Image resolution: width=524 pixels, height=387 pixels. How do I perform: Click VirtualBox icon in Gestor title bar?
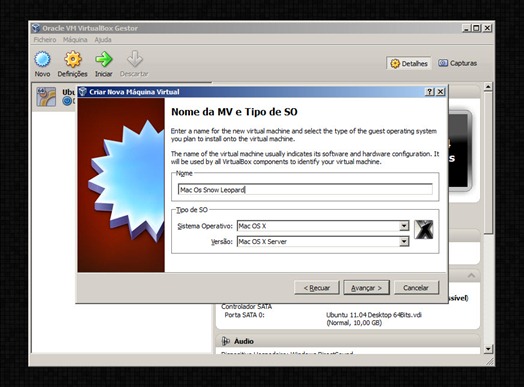tap(36, 28)
